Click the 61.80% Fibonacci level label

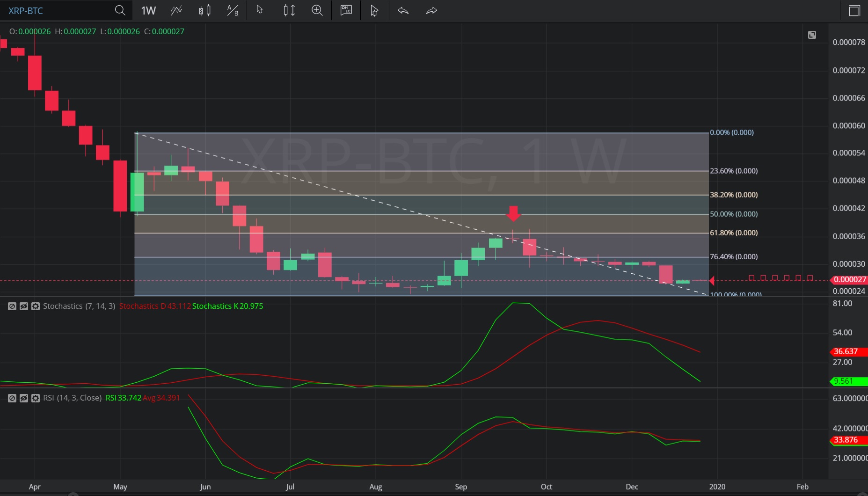click(734, 233)
